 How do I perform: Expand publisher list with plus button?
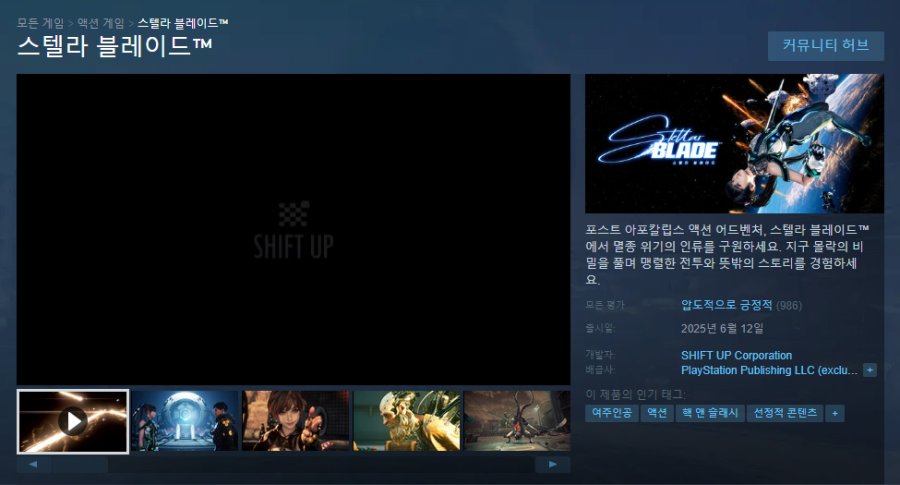tap(870, 370)
